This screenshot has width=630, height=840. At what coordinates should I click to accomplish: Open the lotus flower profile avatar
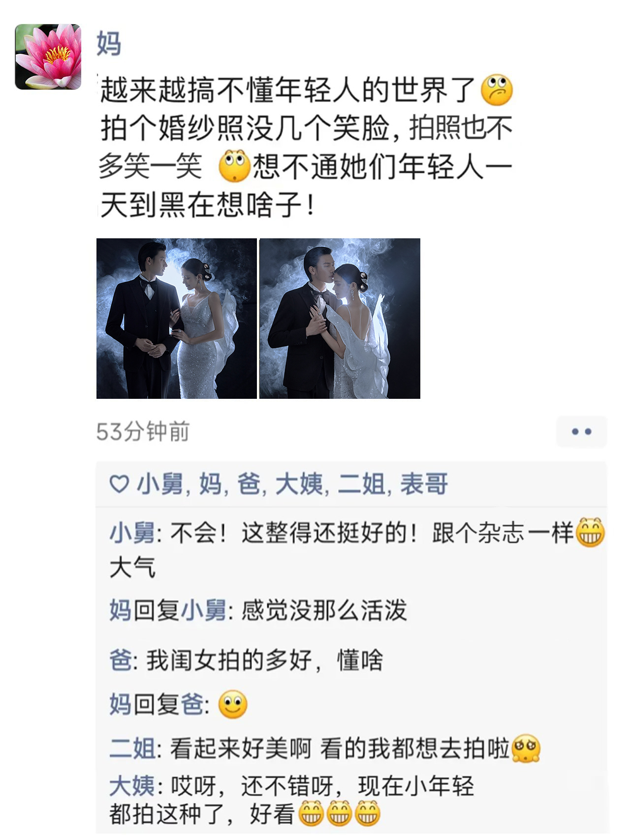[48, 57]
